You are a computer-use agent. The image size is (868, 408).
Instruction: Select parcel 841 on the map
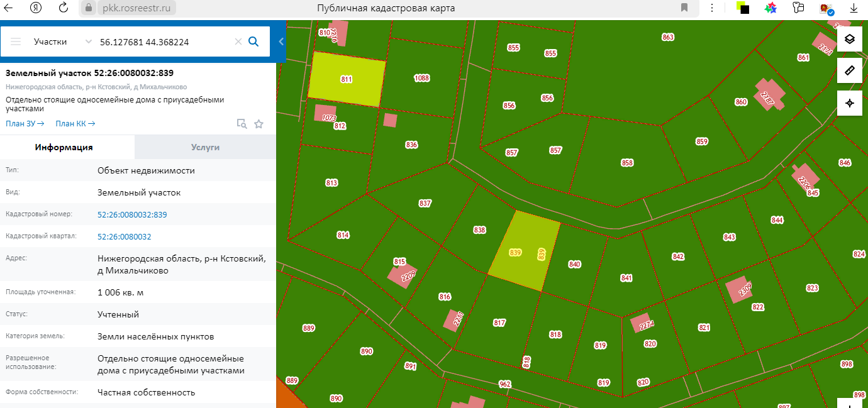tap(626, 278)
